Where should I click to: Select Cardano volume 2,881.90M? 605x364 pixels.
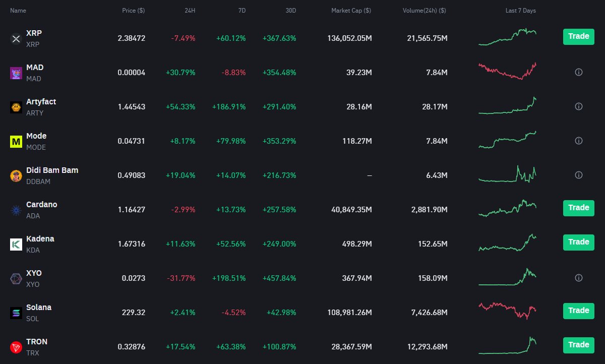point(429,210)
